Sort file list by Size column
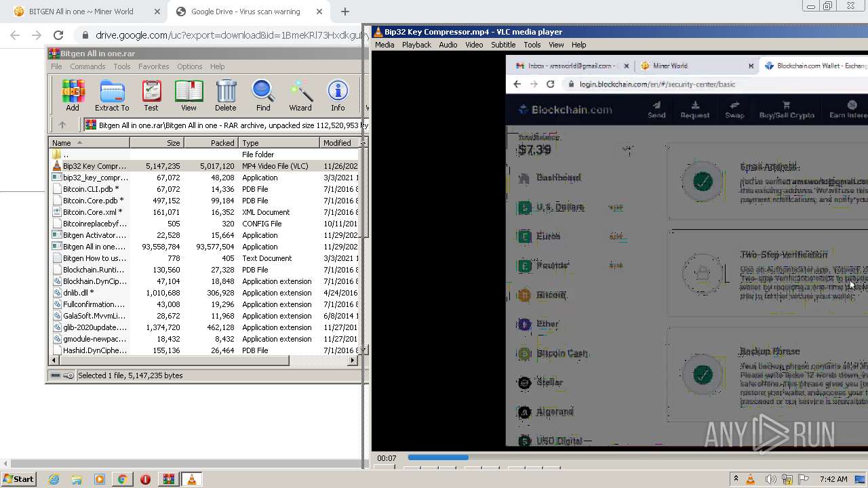The image size is (868, 488). [x=157, y=143]
